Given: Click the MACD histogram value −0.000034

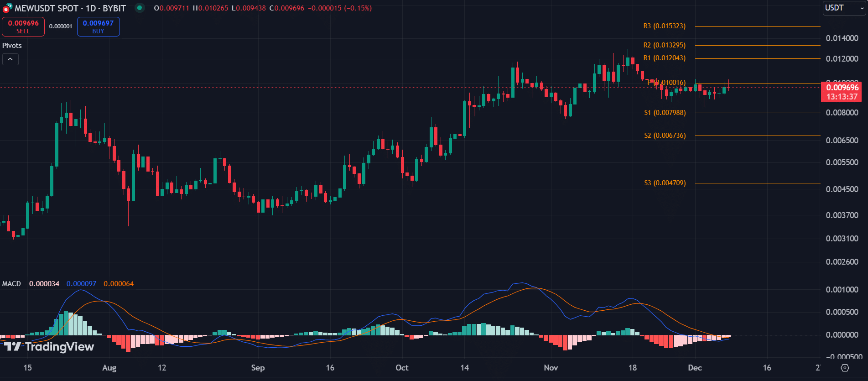Looking at the screenshot, I should [42, 284].
